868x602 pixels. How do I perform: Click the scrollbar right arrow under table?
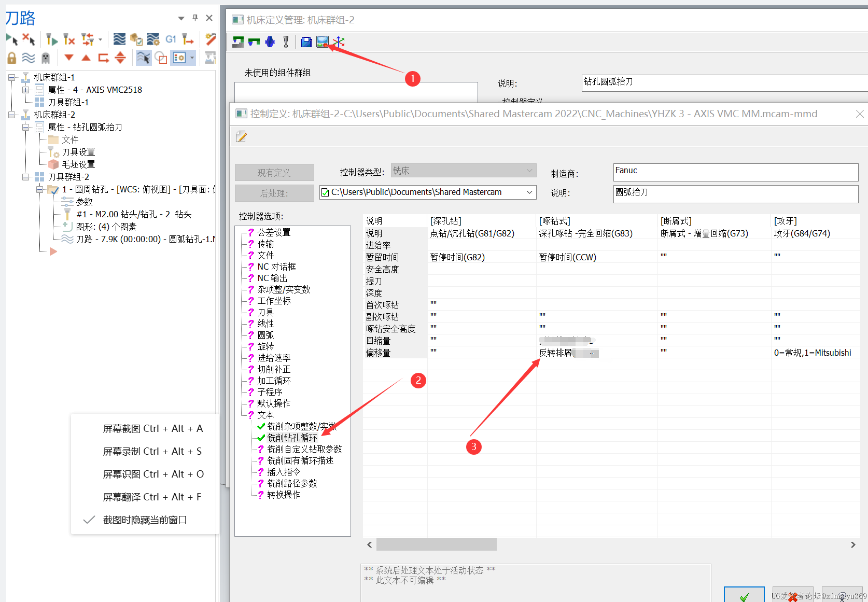[x=853, y=544]
